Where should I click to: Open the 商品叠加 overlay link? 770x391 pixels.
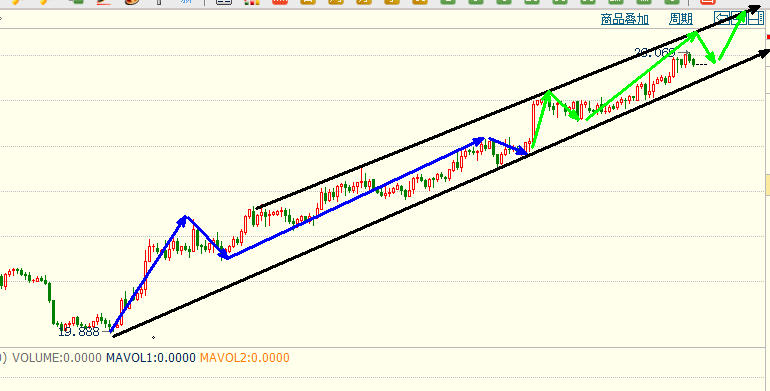625,19
